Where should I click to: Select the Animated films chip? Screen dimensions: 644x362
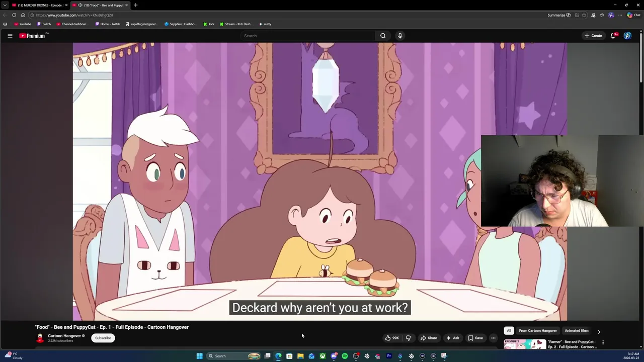[x=576, y=331]
